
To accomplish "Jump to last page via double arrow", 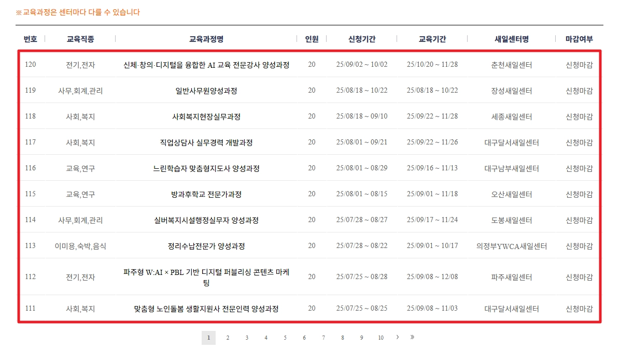I will click(x=413, y=338).
